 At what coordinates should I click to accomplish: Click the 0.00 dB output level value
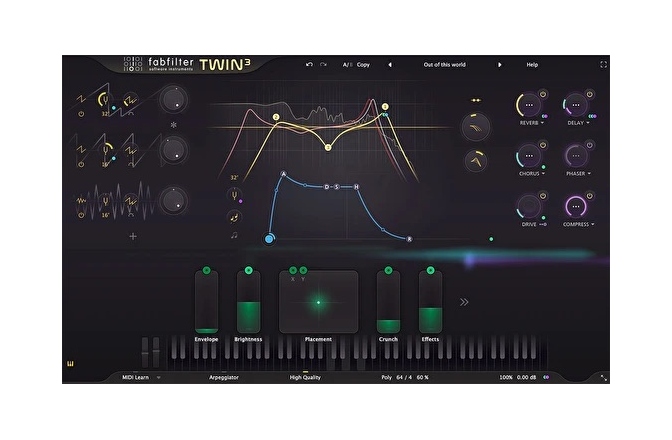pyautogui.click(x=526, y=377)
